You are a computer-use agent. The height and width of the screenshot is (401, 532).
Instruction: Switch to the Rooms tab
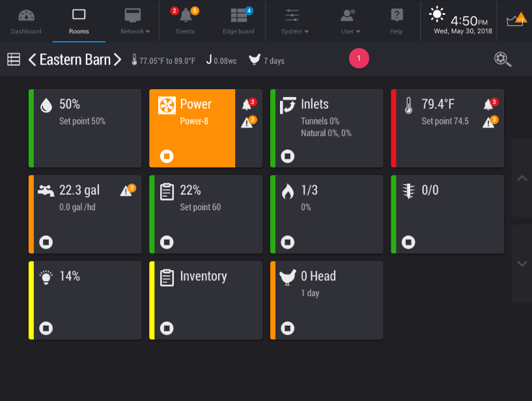(x=79, y=21)
